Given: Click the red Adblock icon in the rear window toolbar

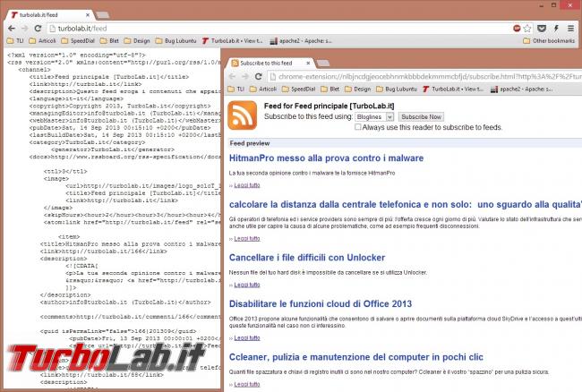Looking at the screenshot, I should 517,28.
